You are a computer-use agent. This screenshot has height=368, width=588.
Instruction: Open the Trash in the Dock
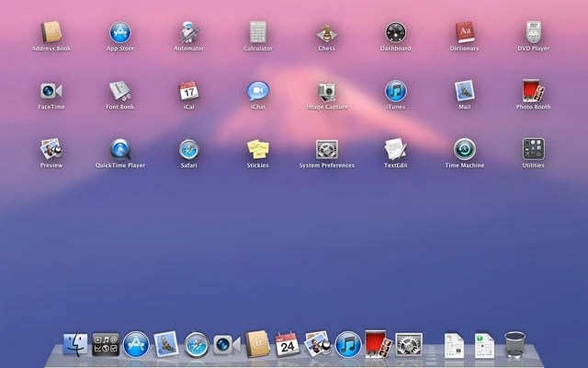pos(515,345)
